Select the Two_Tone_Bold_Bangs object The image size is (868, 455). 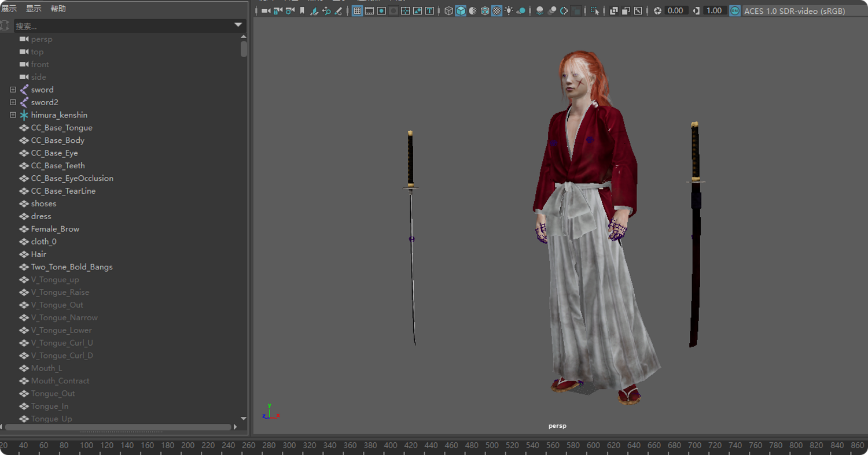(x=72, y=267)
